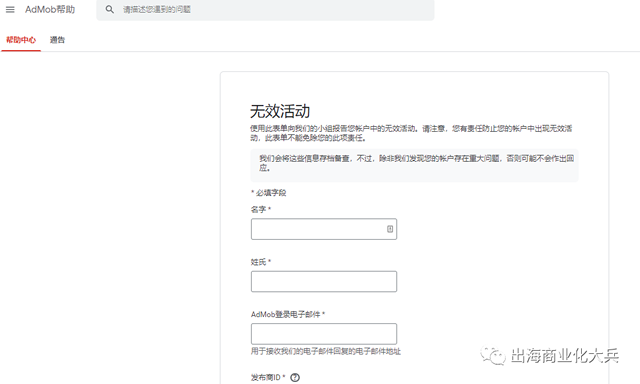Switch to the 帮助中心 tab
This screenshot has width=640, height=384.
click(21, 40)
